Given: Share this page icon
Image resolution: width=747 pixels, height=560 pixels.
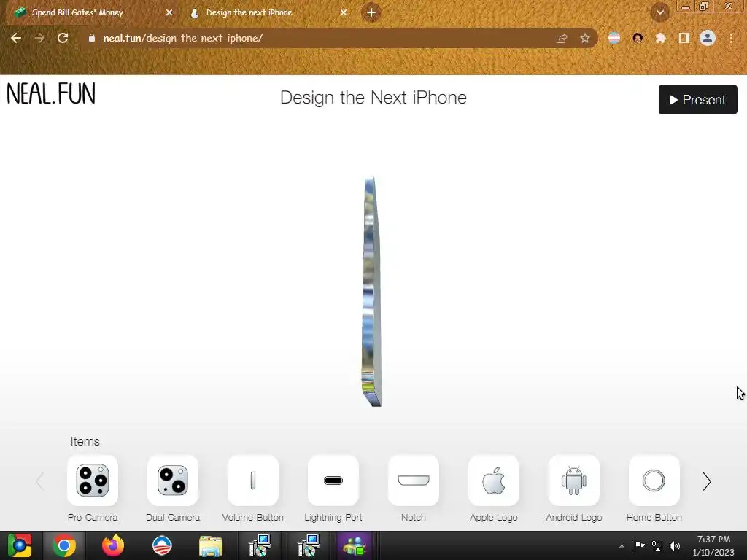Looking at the screenshot, I should tap(562, 39).
